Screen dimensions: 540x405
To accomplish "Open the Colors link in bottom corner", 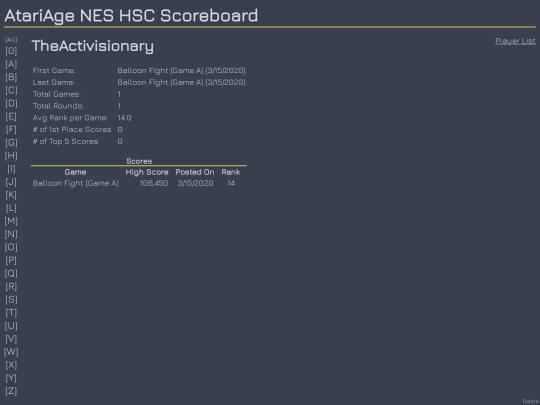I will click(x=530, y=402).
